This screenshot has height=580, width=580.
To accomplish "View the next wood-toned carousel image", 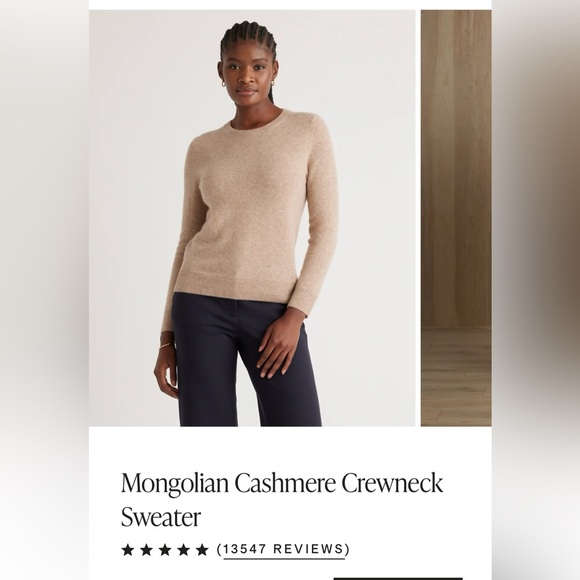I will [x=456, y=218].
